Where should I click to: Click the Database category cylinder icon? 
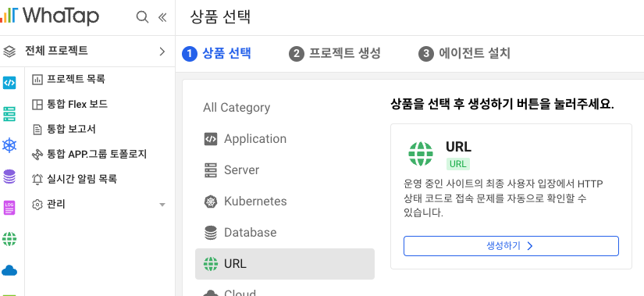211,233
